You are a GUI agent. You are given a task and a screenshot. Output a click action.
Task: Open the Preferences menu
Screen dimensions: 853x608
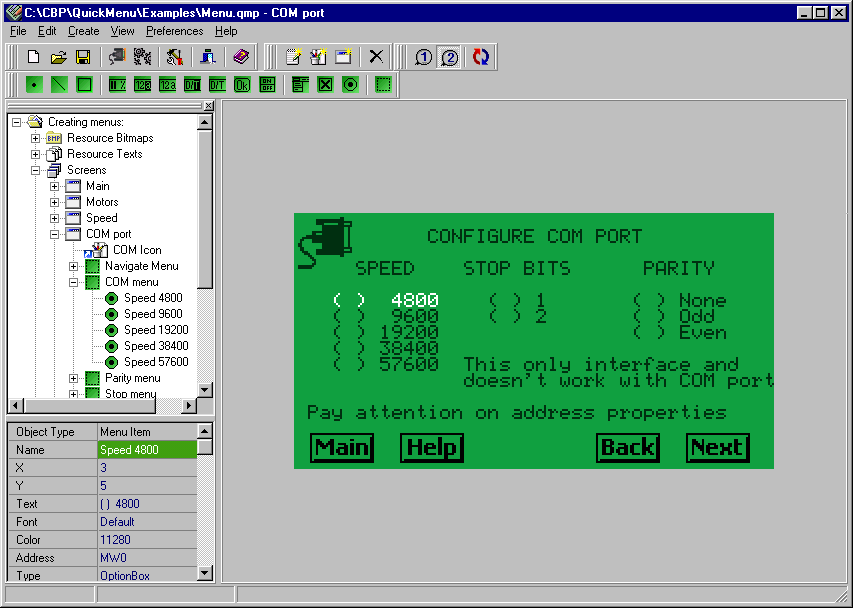[x=174, y=31]
